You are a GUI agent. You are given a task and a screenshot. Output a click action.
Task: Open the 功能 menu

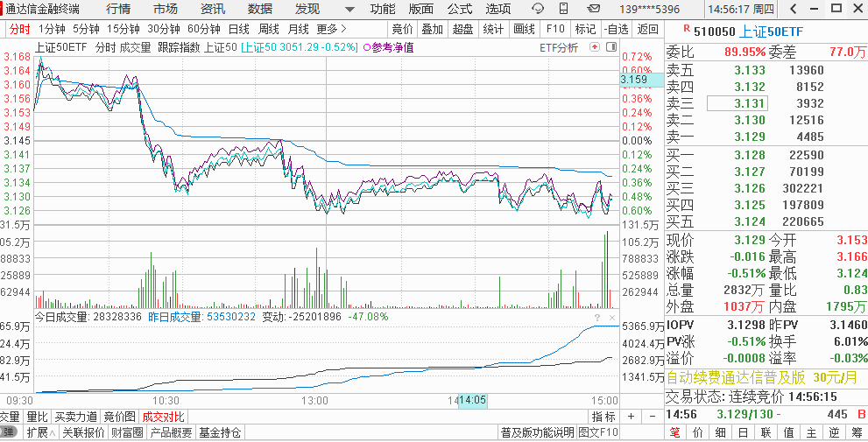pyautogui.click(x=383, y=9)
